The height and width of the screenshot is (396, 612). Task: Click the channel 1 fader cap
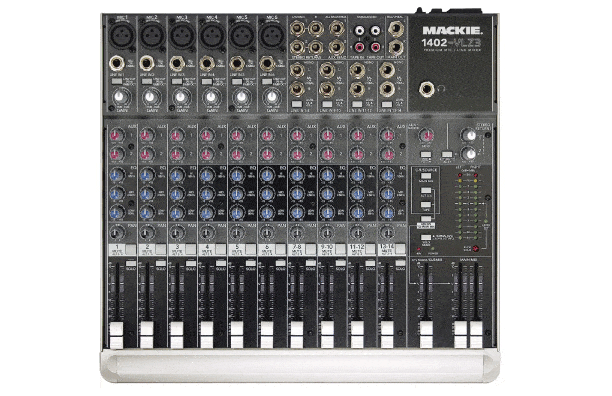click(x=116, y=335)
